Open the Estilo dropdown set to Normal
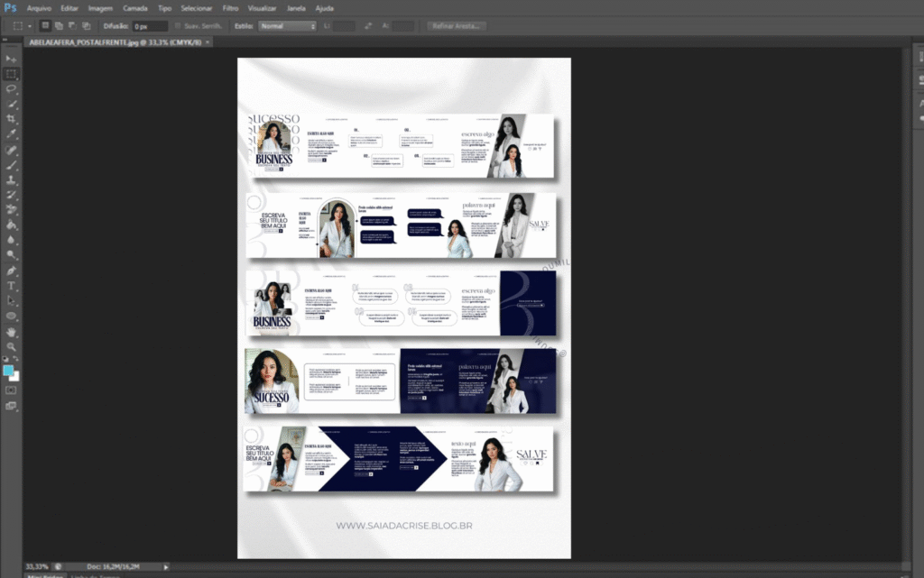This screenshot has height=578, width=924. [287, 26]
